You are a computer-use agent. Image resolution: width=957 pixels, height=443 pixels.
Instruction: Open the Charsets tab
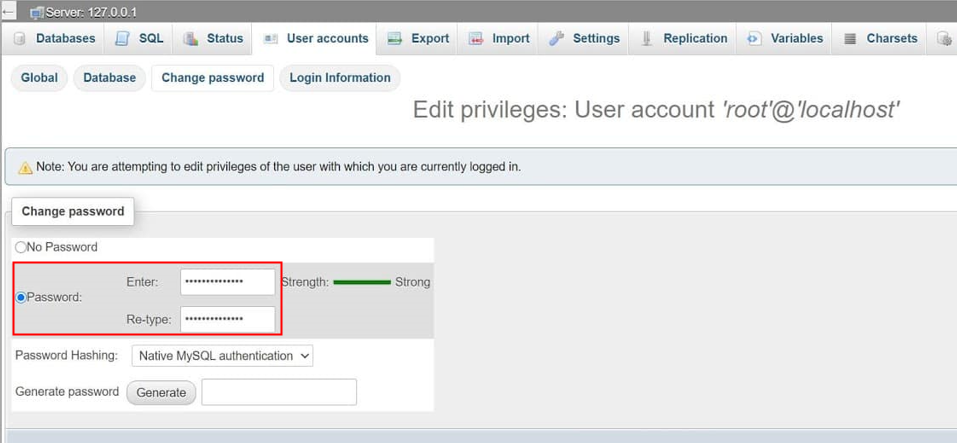[x=880, y=38]
